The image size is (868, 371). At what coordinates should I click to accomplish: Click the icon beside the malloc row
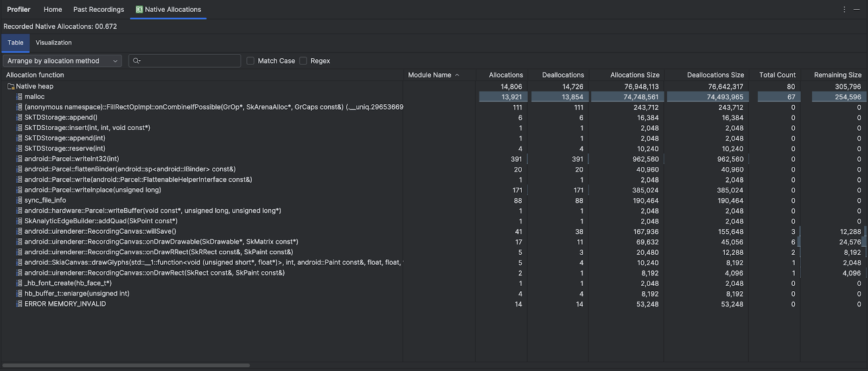point(20,97)
